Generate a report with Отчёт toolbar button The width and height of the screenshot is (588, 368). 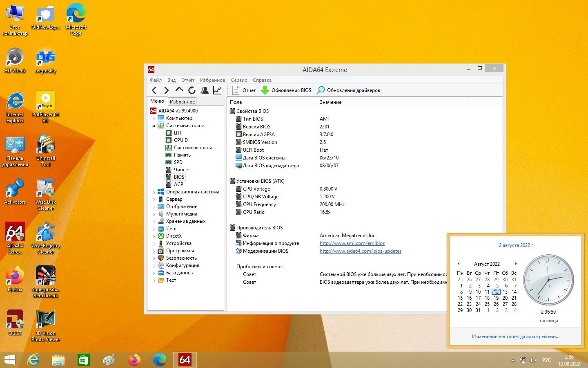click(244, 90)
